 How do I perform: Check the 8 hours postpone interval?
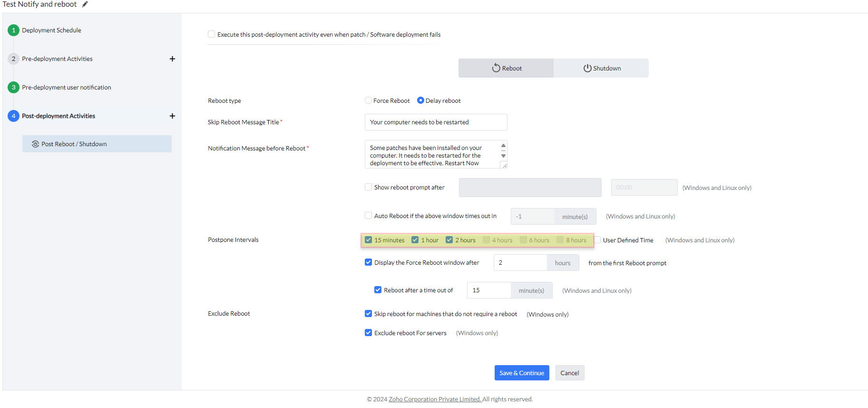(560, 240)
